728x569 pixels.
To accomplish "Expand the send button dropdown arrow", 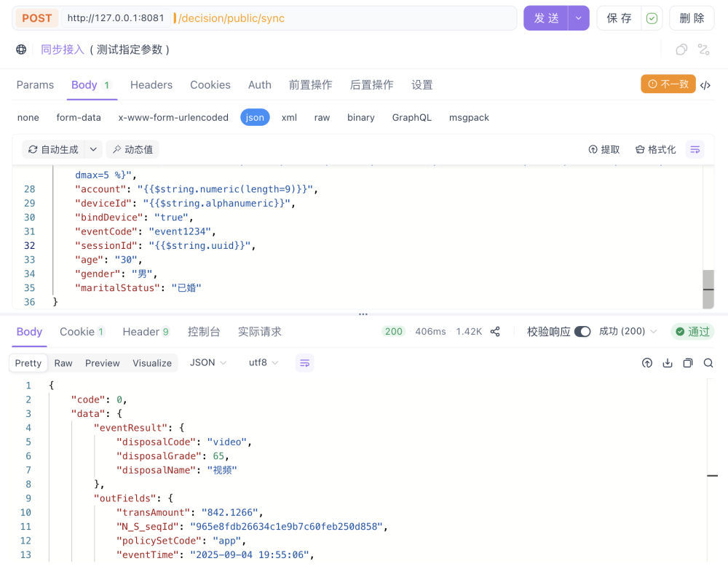I will click(x=579, y=18).
